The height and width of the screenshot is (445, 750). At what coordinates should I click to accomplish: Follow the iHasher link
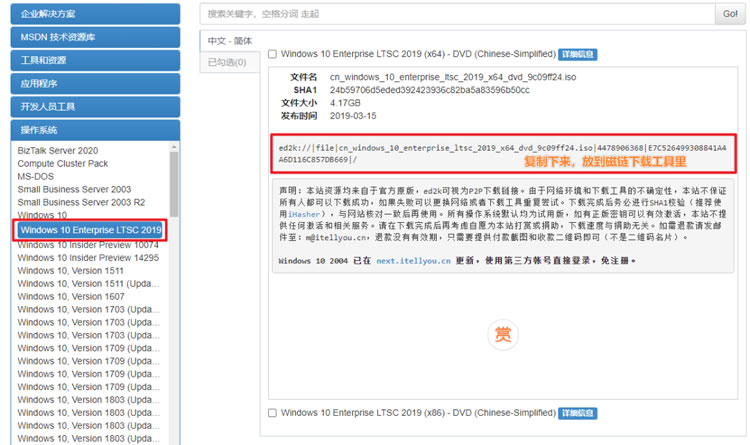pyautogui.click(x=304, y=214)
